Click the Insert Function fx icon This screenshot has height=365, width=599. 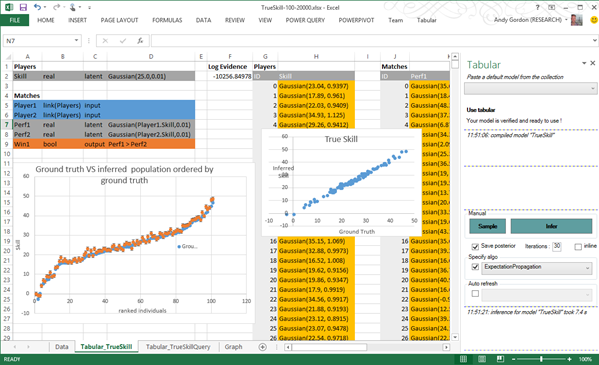(140, 41)
